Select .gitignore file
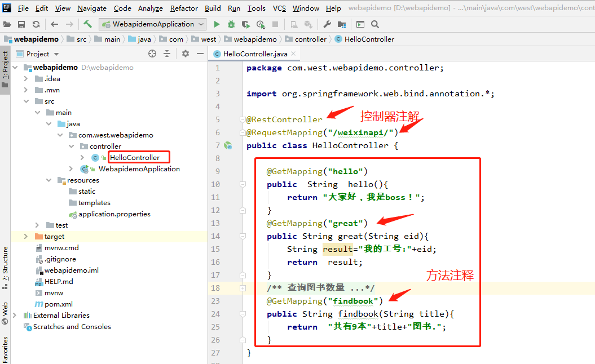The height and width of the screenshot is (364, 595). tap(60, 259)
